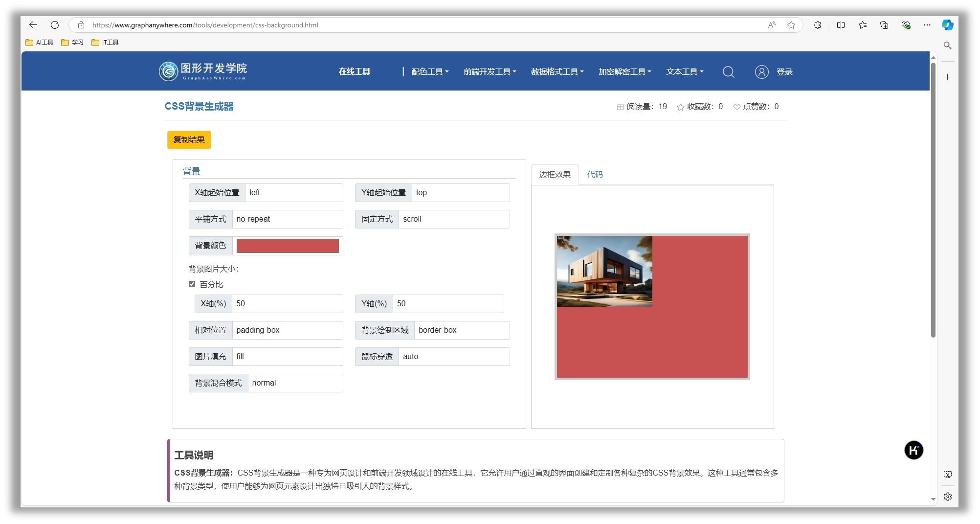Expand 加密解密工具 navigation menu
Image resolution: width=980 pixels, height=524 pixels.
click(x=624, y=72)
